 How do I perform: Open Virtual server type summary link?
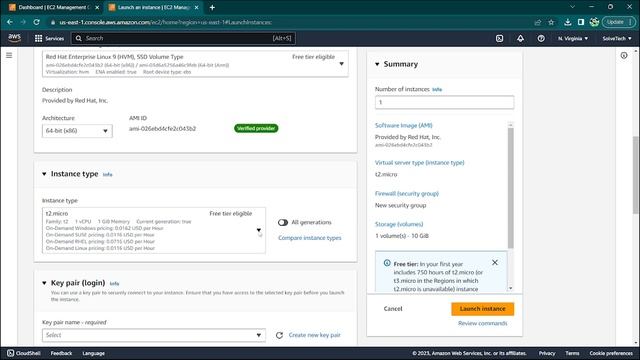point(420,162)
